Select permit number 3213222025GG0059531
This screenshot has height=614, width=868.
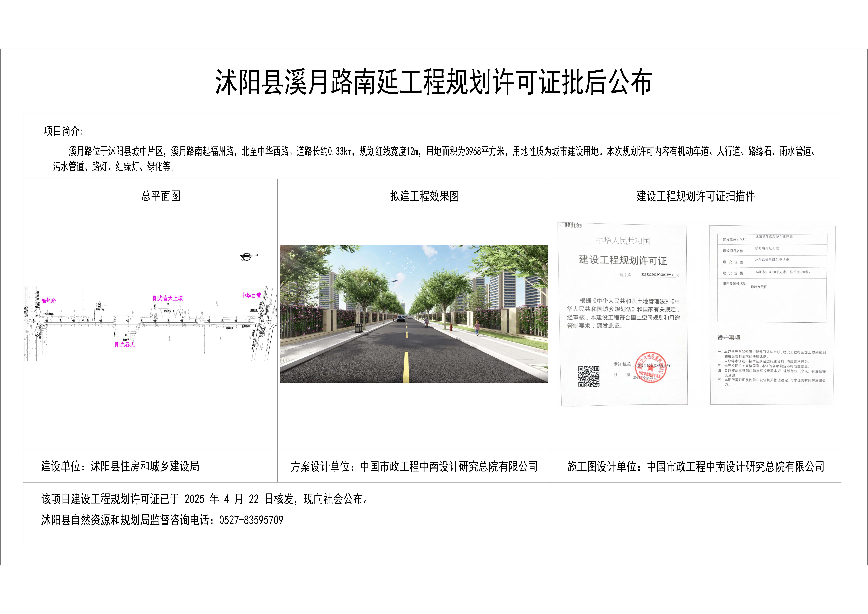658,275
